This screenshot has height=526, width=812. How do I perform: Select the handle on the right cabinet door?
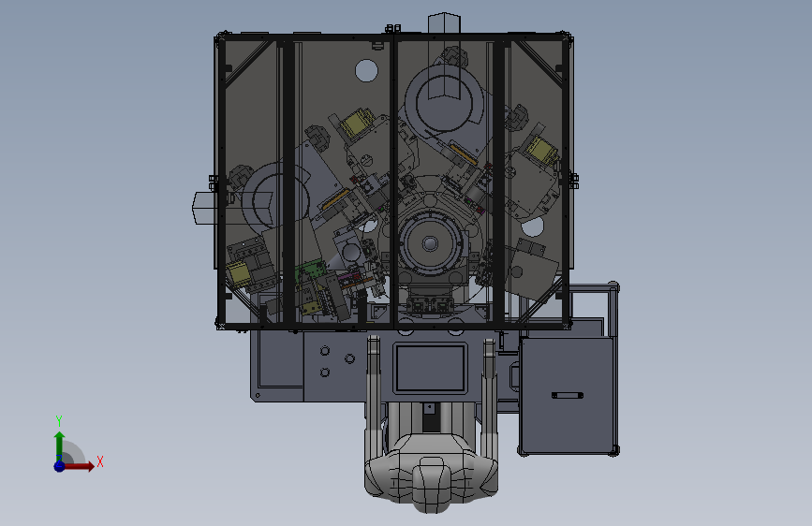[x=567, y=396]
